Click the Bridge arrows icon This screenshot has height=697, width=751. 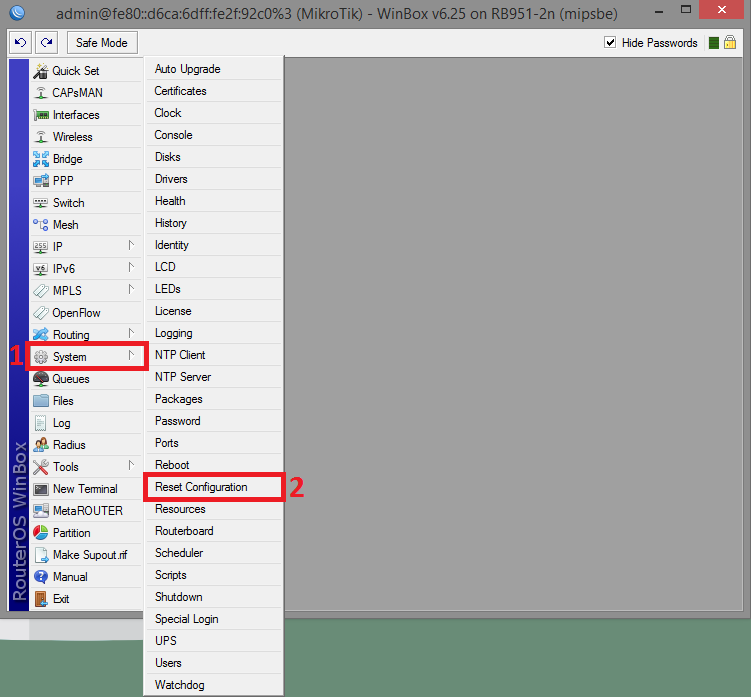coord(41,159)
